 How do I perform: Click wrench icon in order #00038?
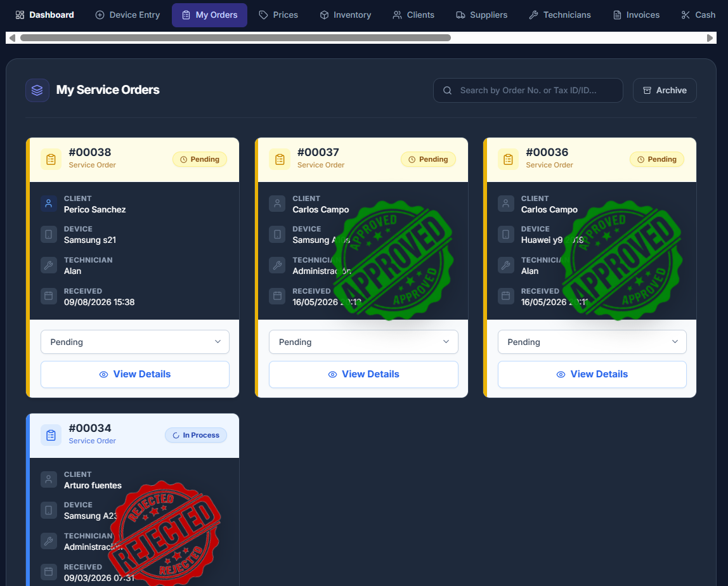(49, 265)
